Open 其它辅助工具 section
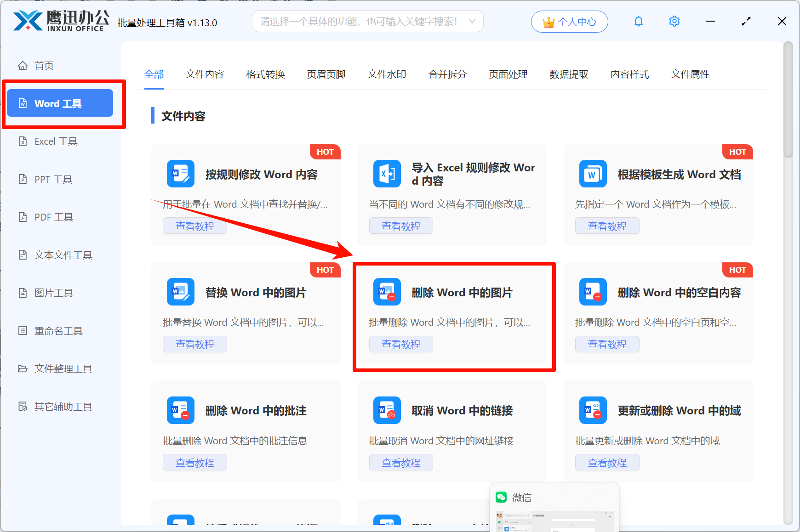 click(63, 406)
